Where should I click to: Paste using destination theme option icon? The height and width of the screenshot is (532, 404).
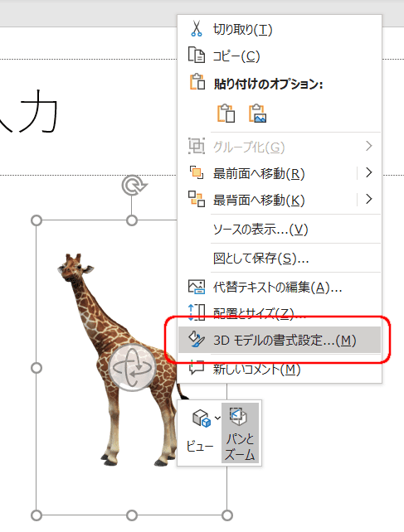click(x=226, y=113)
